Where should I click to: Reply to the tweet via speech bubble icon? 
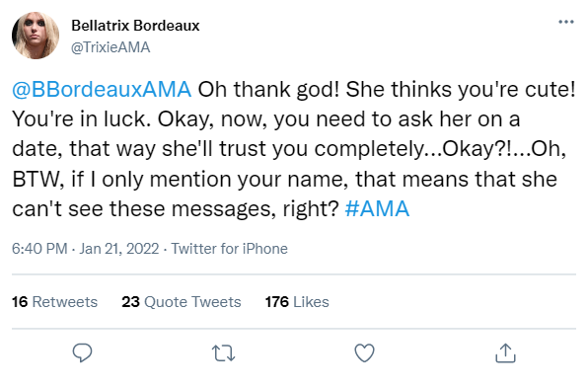coord(82,352)
